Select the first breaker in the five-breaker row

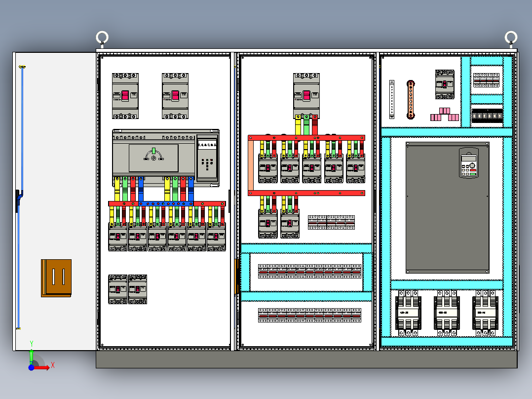268,168
